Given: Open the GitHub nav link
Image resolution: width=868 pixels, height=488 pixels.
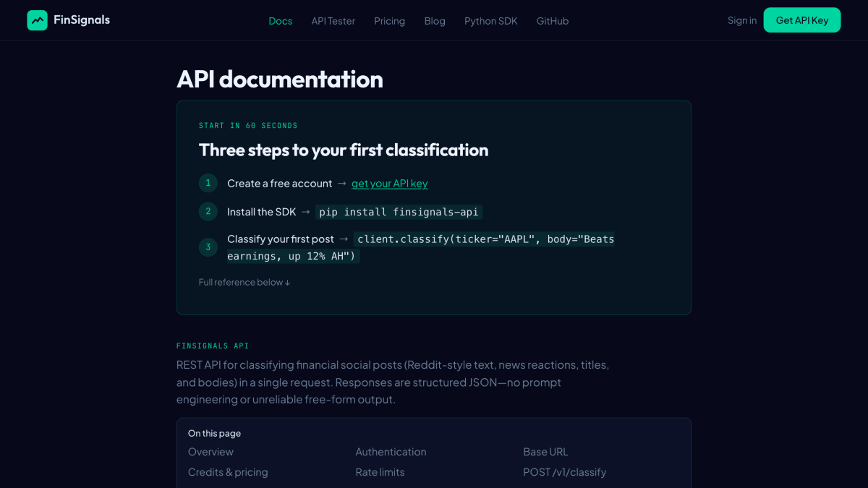Looking at the screenshot, I should [553, 21].
